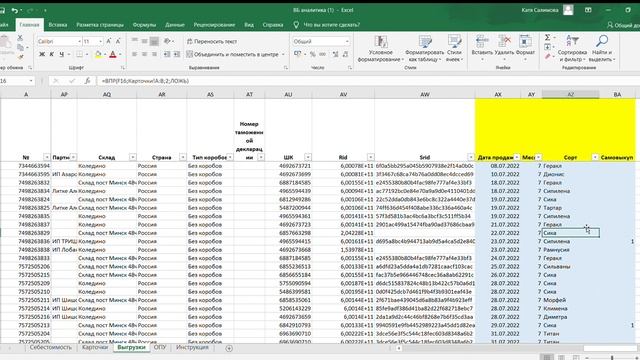
Task: Open number format Общий dropdown
Action: (347, 41)
